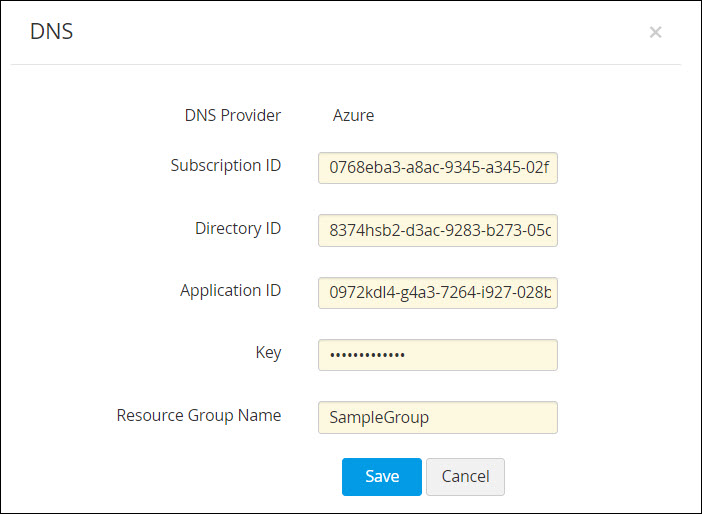Click the DNS Provider label
The height and width of the screenshot is (514, 702).
[x=233, y=115]
